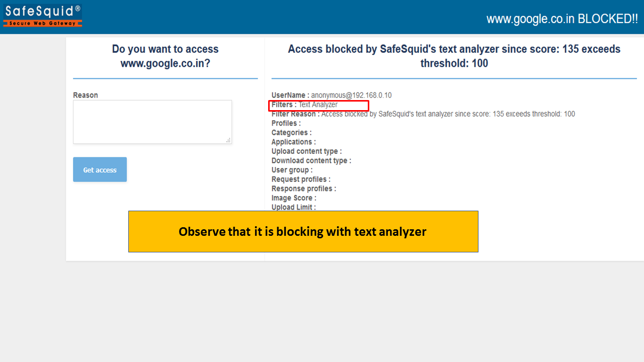Click the Profiles label
Image resolution: width=644 pixels, height=362 pixels.
286,123
